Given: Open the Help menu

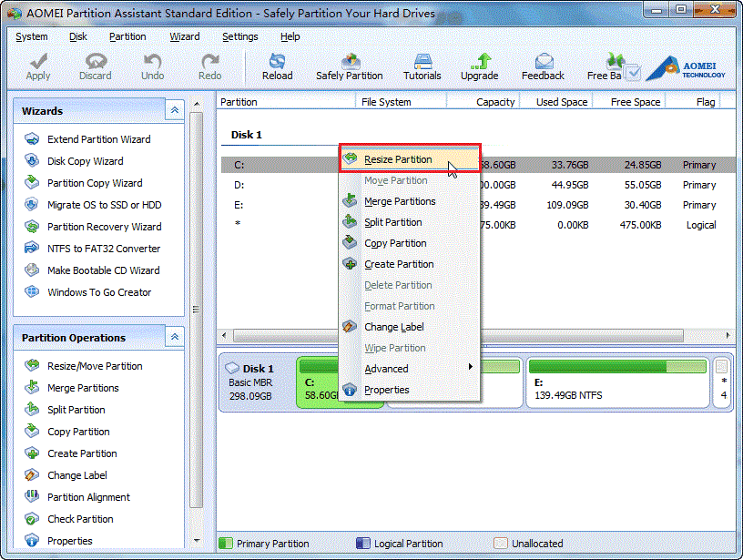Looking at the screenshot, I should pos(290,36).
